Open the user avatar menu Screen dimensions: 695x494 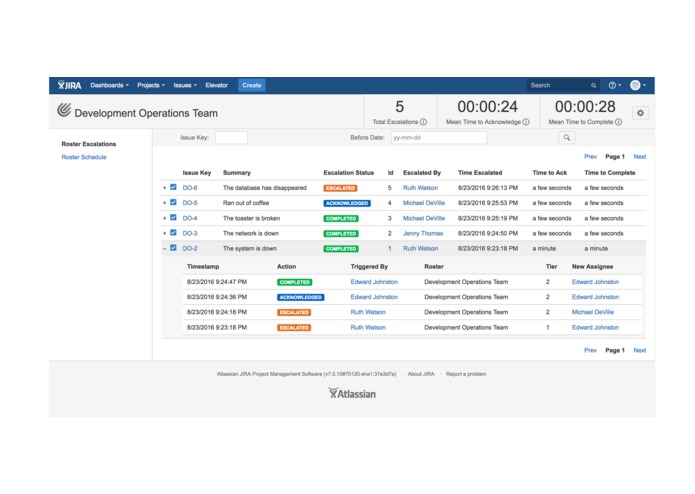[x=638, y=85]
